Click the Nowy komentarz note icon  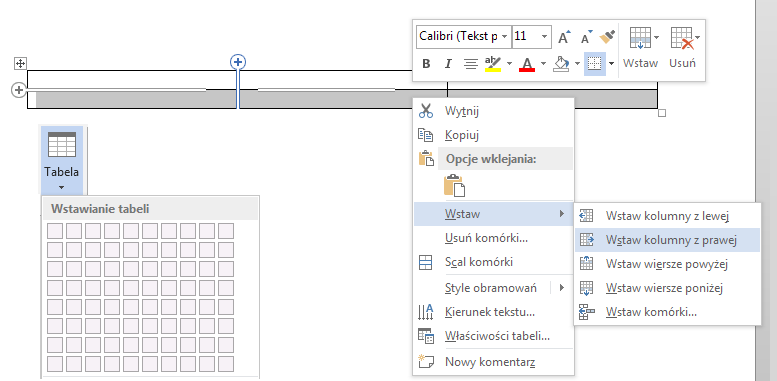tap(426, 362)
